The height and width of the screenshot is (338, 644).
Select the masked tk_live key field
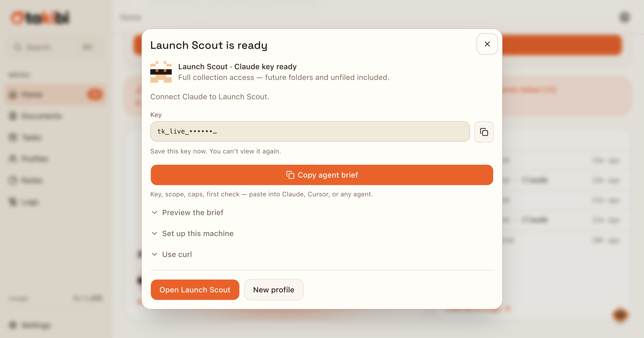tap(310, 131)
